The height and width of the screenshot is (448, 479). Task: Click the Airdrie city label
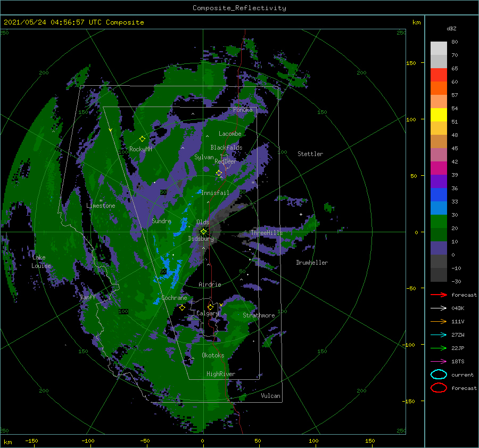(210, 284)
